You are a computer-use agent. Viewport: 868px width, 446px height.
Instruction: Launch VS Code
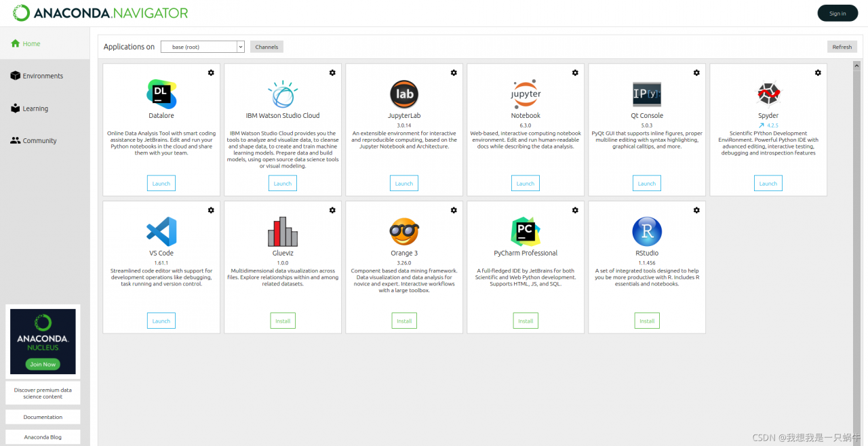pos(161,321)
